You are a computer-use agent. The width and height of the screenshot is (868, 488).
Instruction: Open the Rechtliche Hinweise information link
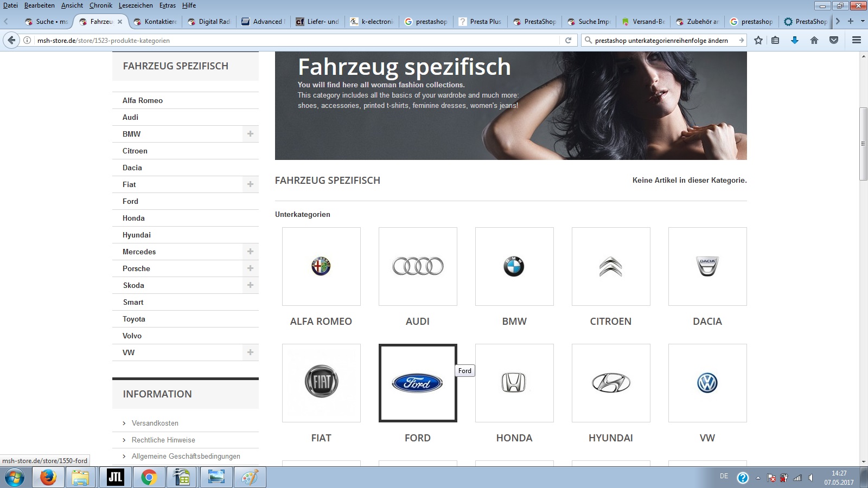163,440
